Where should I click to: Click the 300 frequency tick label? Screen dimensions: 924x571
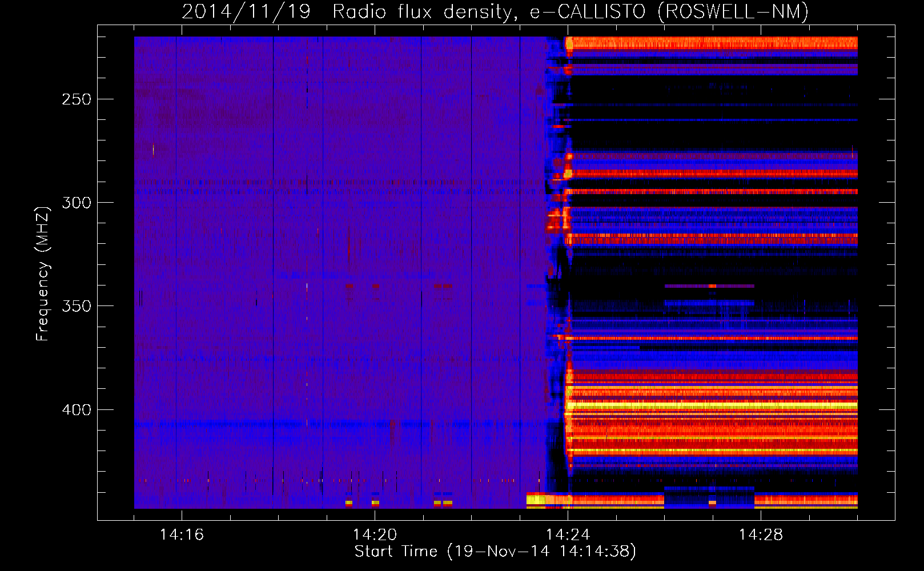[77, 203]
